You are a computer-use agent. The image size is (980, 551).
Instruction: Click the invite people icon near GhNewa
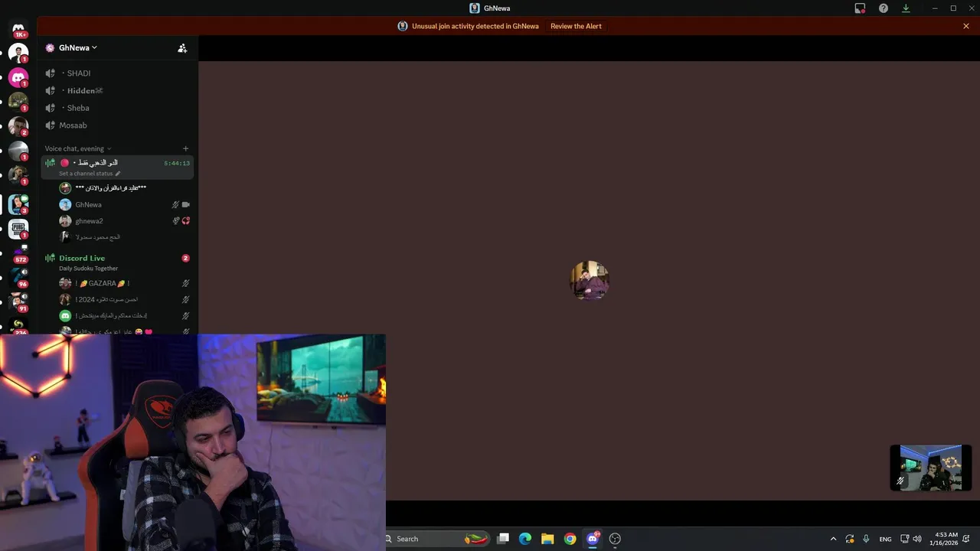click(x=182, y=47)
